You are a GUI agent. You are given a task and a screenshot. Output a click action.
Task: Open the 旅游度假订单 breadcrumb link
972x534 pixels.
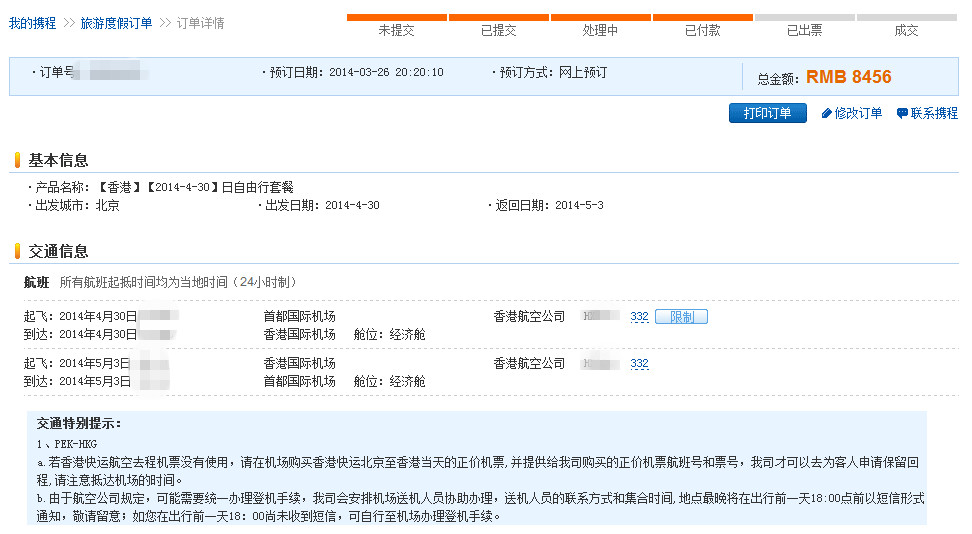[116, 23]
